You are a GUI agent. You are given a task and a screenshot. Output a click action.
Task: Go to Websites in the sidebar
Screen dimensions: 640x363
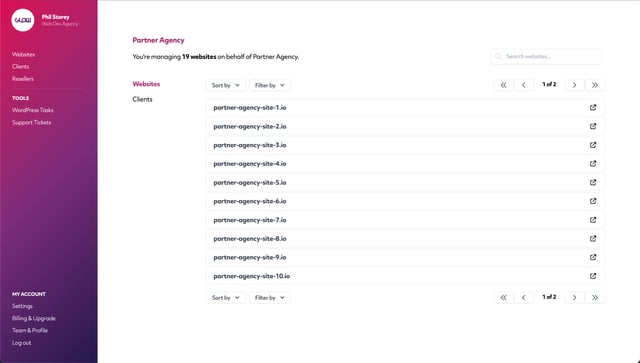tap(23, 54)
